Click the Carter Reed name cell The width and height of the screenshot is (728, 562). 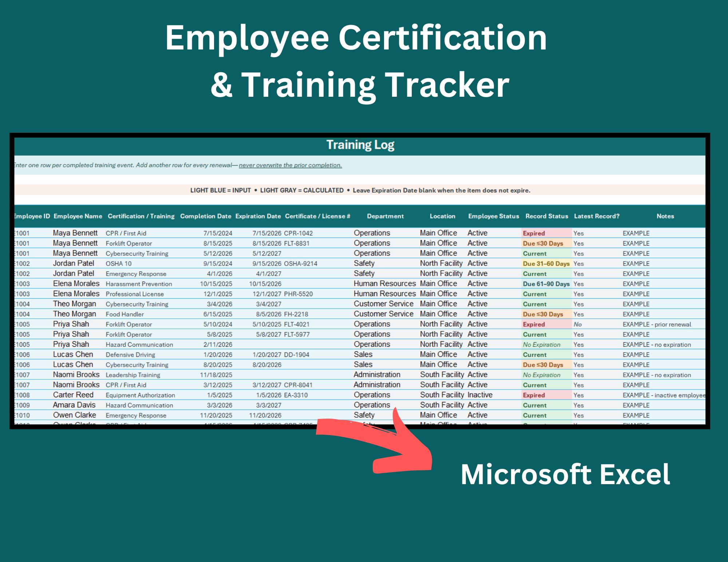coord(73,395)
